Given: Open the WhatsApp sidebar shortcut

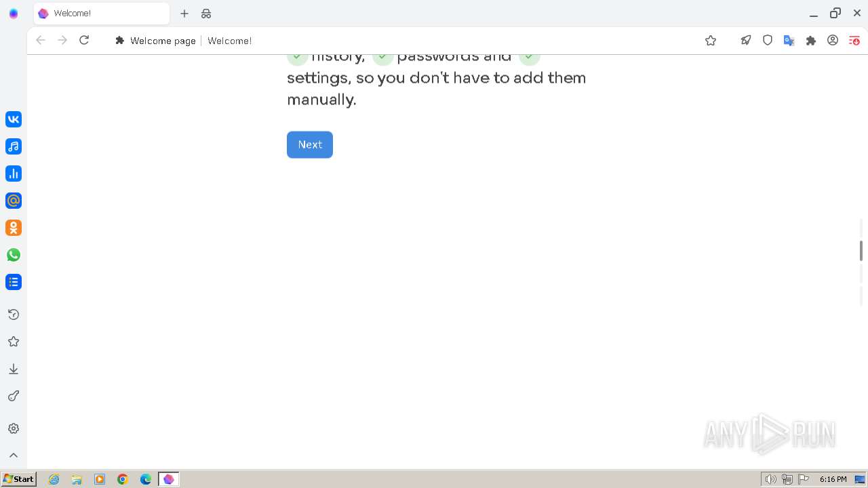Looking at the screenshot, I should pyautogui.click(x=14, y=255).
